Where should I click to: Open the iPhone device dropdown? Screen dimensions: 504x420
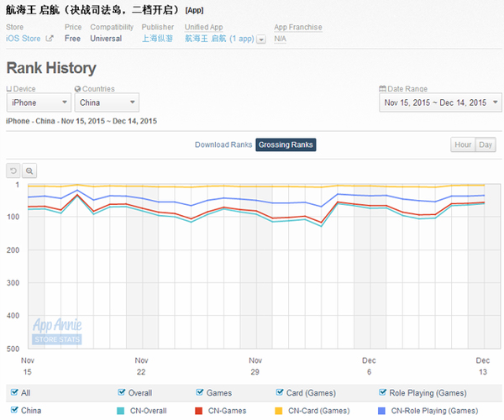39,102
